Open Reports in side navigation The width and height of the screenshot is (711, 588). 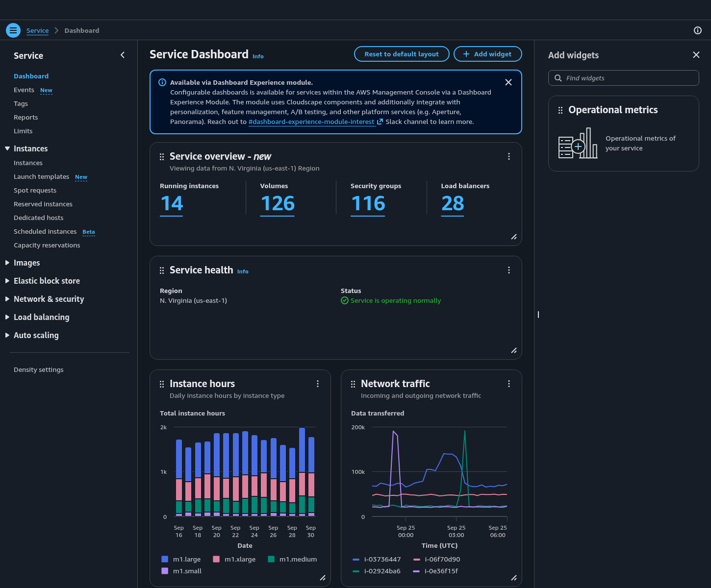pyautogui.click(x=25, y=117)
